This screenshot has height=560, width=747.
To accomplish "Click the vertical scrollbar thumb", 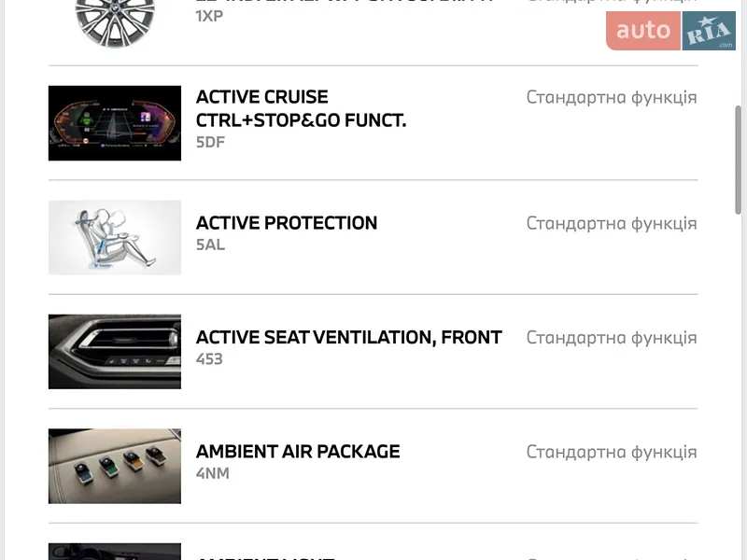I will (739, 160).
